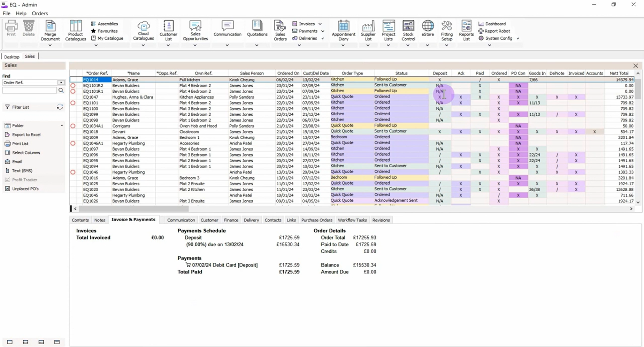Toggle red circle marker for EQ1101R1
This screenshot has width=644, height=347.
(x=73, y=91)
